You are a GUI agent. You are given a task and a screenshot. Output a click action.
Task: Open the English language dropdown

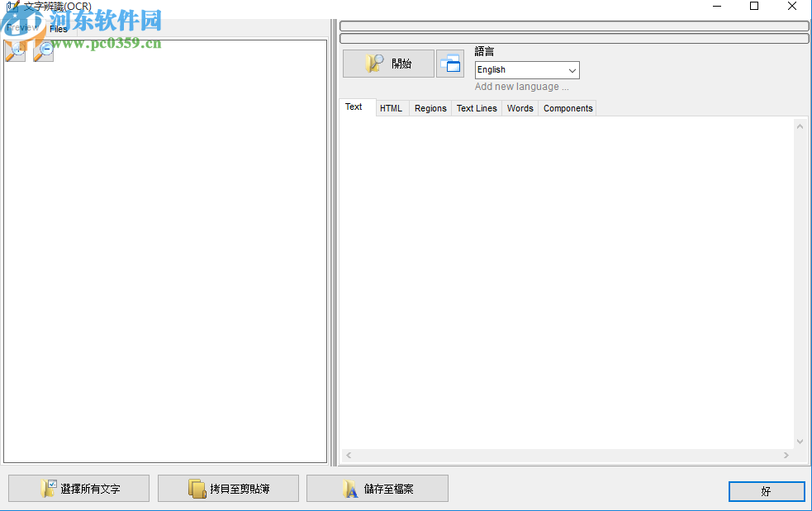572,70
